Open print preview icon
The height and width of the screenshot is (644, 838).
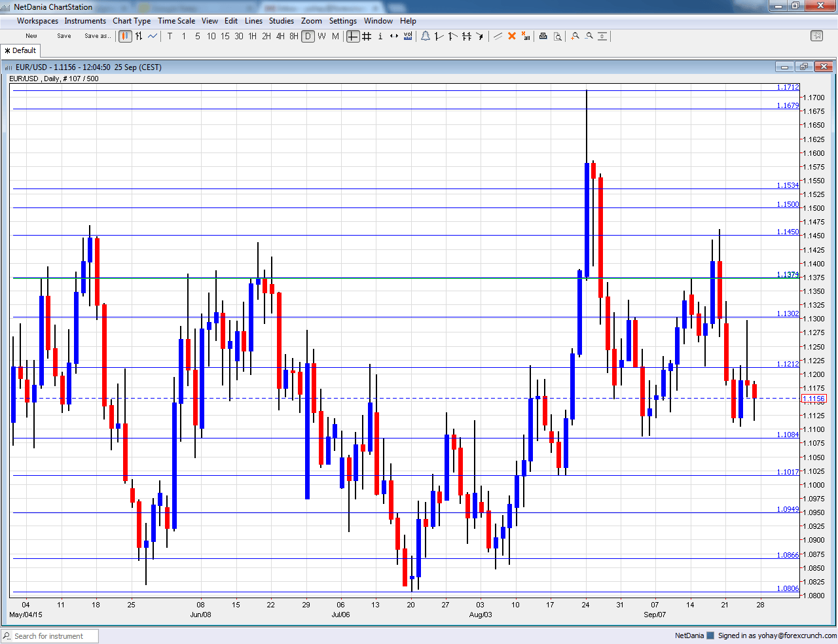557,36
